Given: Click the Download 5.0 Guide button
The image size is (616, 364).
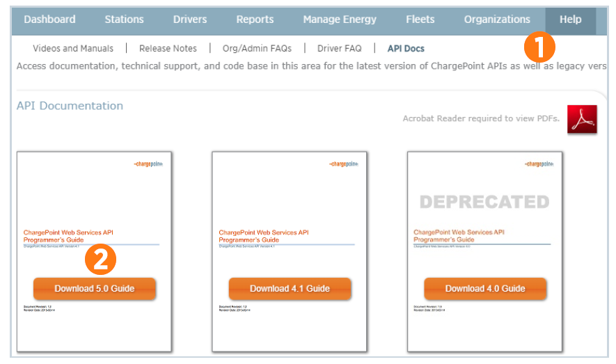Looking at the screenshot, I should (x=95, y=289).
